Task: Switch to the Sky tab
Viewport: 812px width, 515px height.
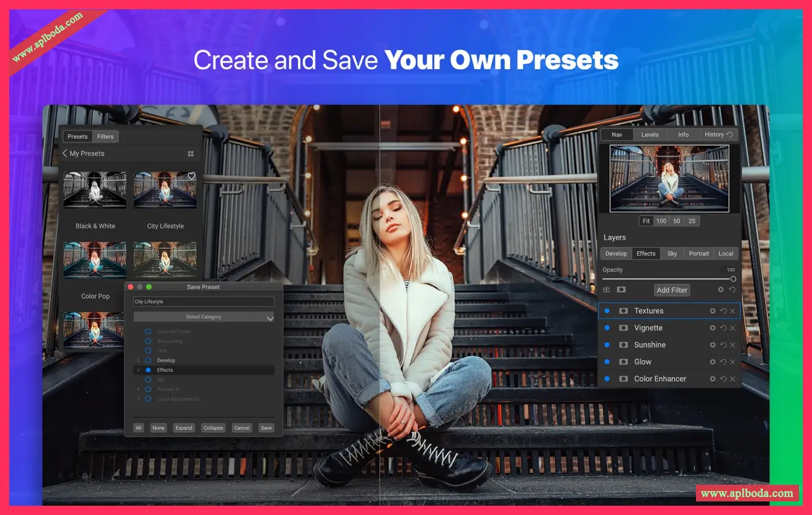Action: 672,254
